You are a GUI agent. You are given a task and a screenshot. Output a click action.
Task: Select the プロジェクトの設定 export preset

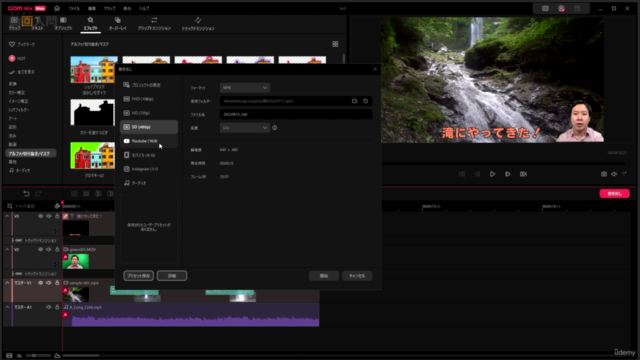tap(149, 85)
